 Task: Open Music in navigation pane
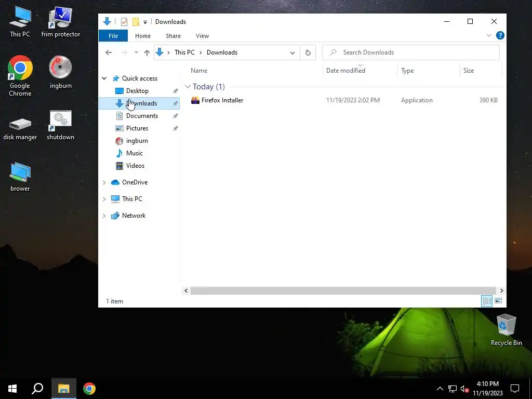(x=135, y=153)
